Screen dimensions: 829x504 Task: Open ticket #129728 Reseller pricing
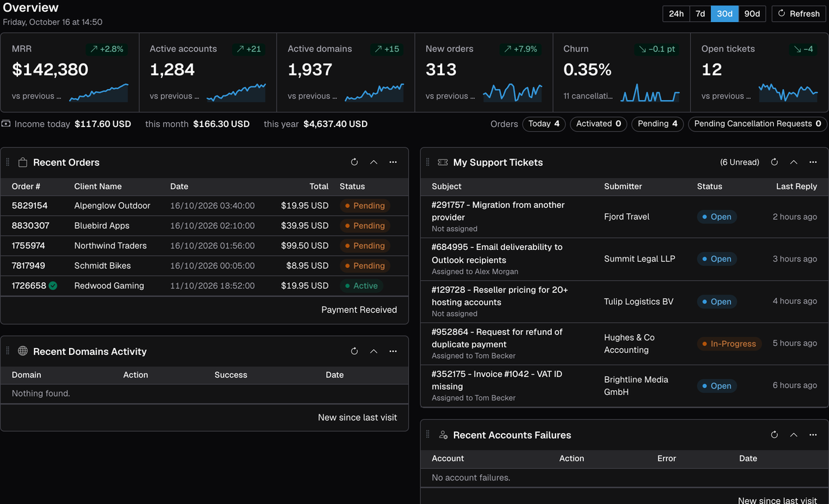coord(499,296)
